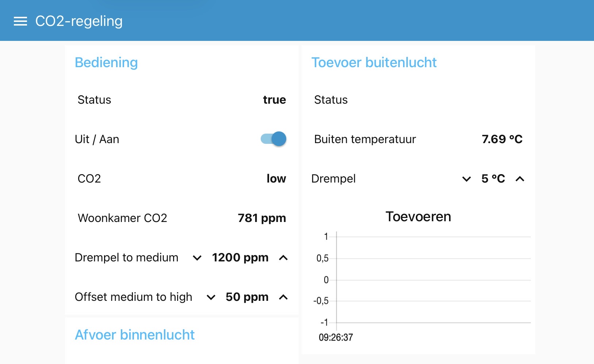The height and width of the screenshot is (364, 594).
Task: Toggle the Uit / Aan switch
Action: click(x=273, y=139)
